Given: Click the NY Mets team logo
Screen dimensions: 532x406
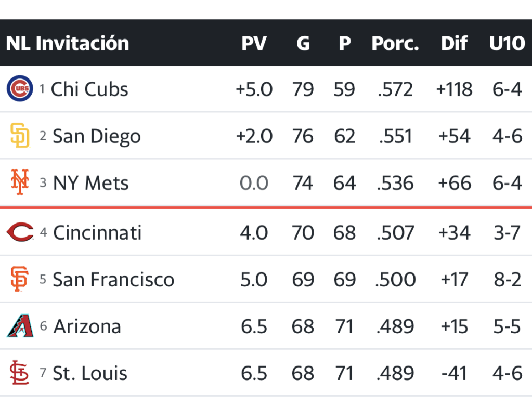Looking at the screenshot, I should (x=20, y=183).
